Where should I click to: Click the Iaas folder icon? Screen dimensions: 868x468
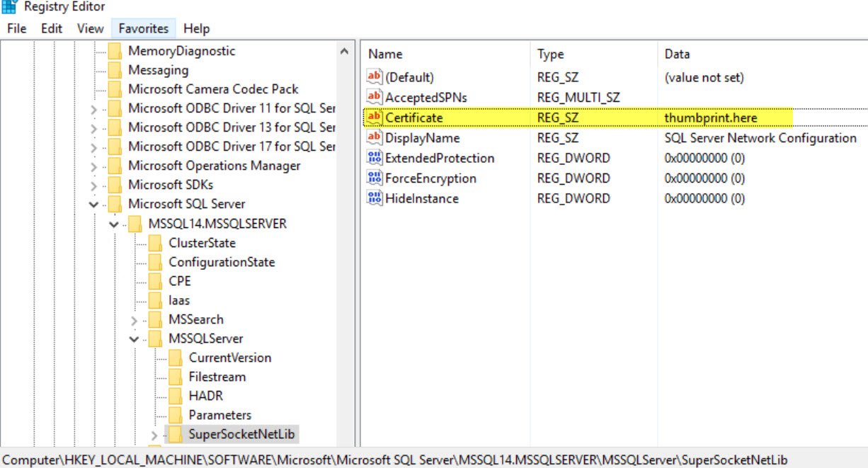pos(155,300)
